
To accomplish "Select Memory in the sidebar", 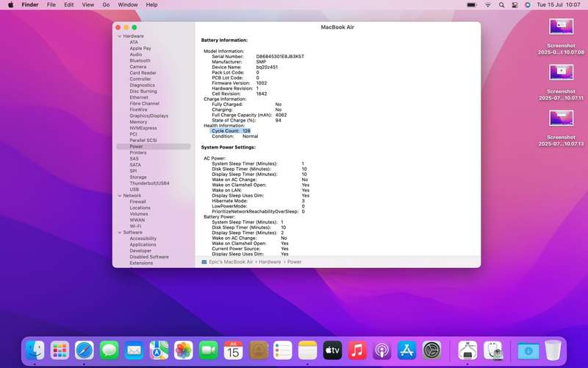I will pos(138,121).
